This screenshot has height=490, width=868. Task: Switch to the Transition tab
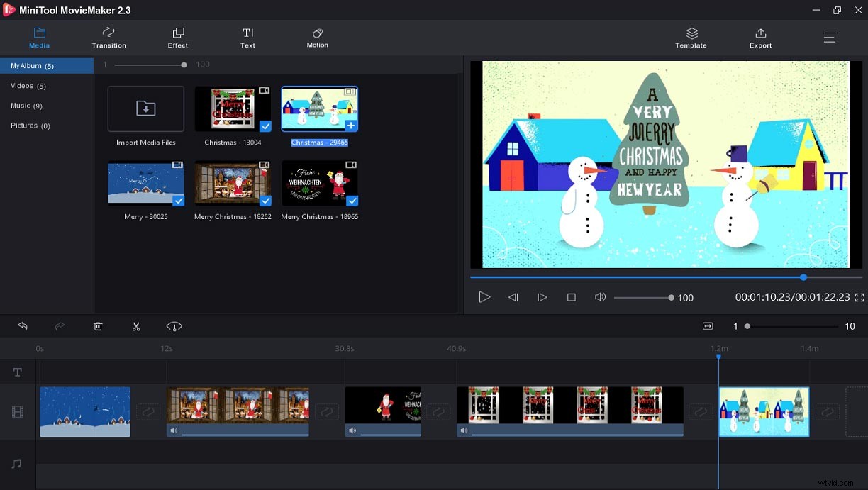coord(108,38)
